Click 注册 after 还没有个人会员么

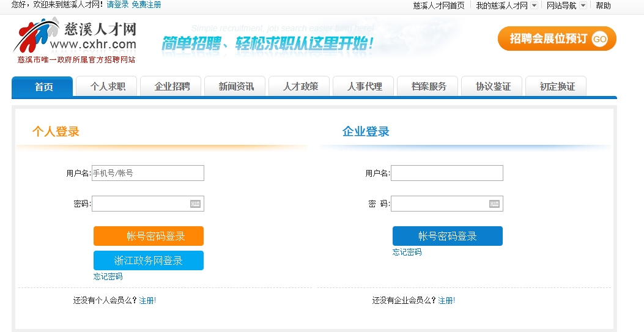point(147,300)
